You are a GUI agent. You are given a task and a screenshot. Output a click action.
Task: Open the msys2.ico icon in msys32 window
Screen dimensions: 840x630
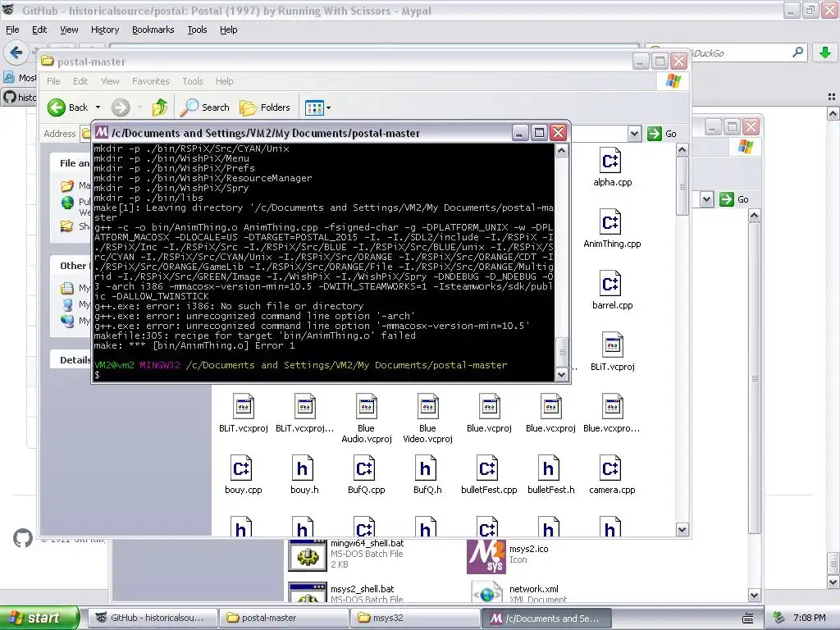pyautogui.click(x=486, y=557)
